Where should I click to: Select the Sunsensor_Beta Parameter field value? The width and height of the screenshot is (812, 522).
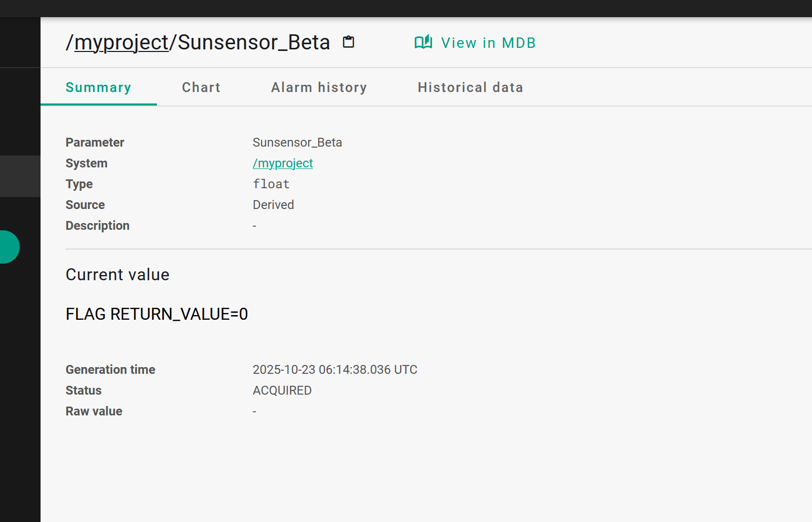pyautogui.click(x=297, y=142)
